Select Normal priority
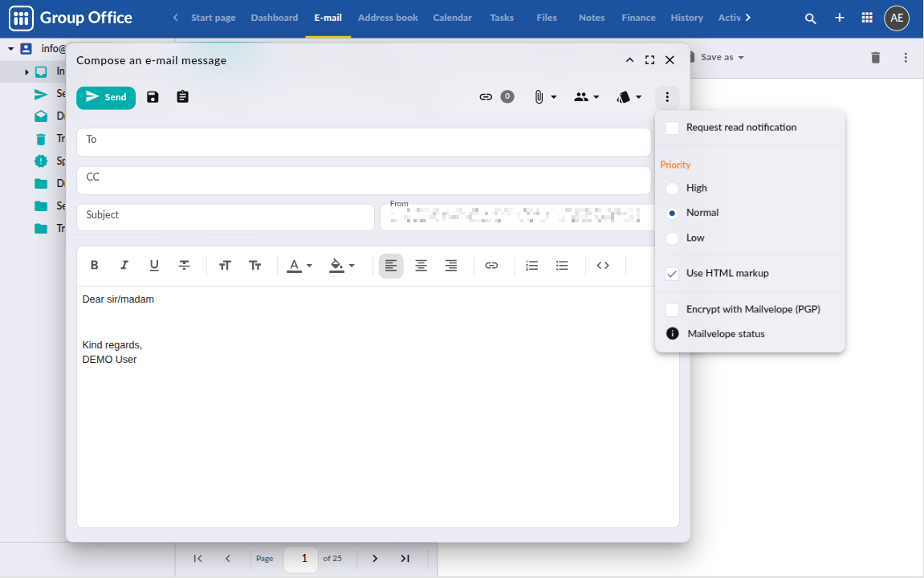The height and width of the screenshot is (578, 924). point(673,214)
